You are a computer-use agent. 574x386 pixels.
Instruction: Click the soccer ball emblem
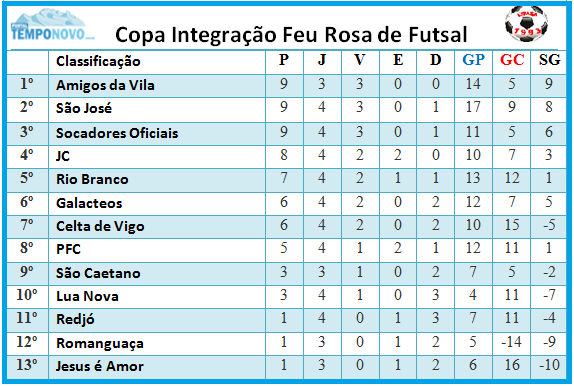526,24
